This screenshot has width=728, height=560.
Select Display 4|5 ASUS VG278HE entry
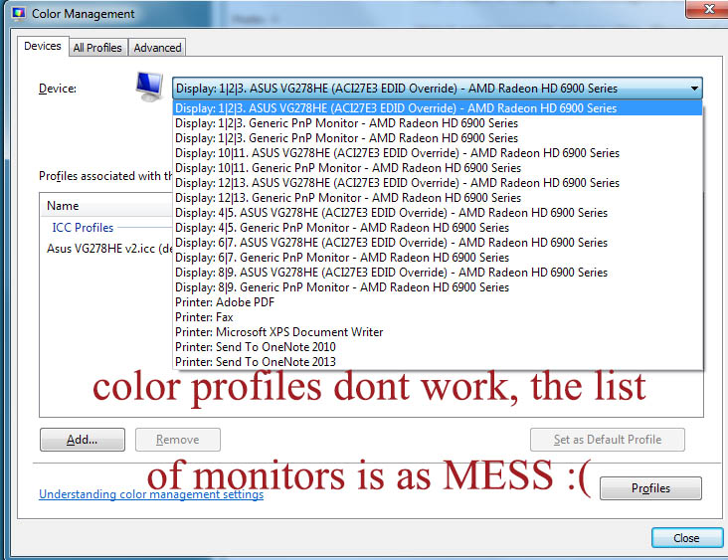437,213
